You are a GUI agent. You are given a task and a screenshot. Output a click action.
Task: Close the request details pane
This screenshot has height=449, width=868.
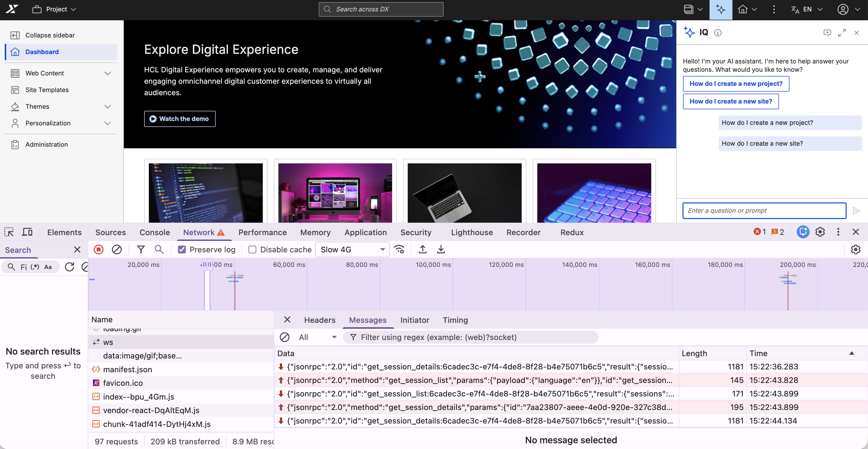(287, 320)
